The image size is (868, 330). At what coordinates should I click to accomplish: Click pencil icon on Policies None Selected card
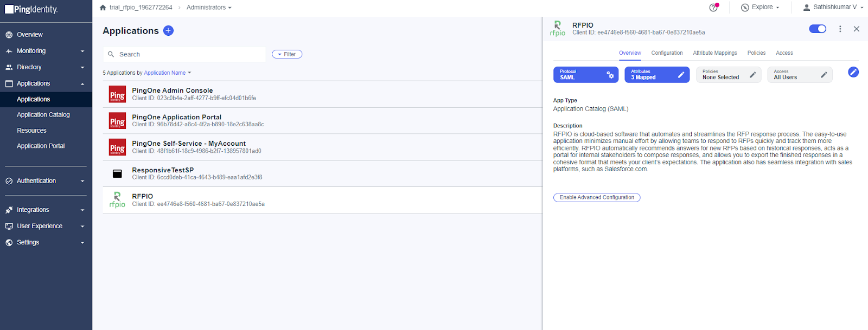(753, 75)
